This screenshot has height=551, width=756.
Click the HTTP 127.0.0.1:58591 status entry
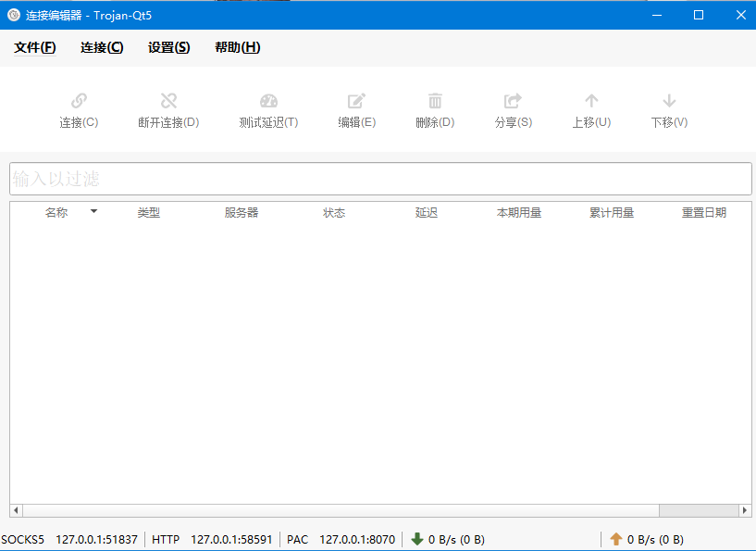[212, 539]
